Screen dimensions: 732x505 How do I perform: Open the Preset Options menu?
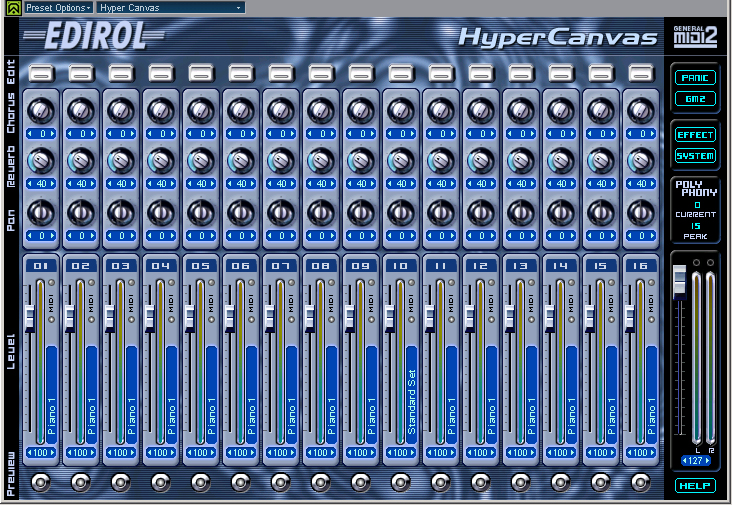click(58, 7)
